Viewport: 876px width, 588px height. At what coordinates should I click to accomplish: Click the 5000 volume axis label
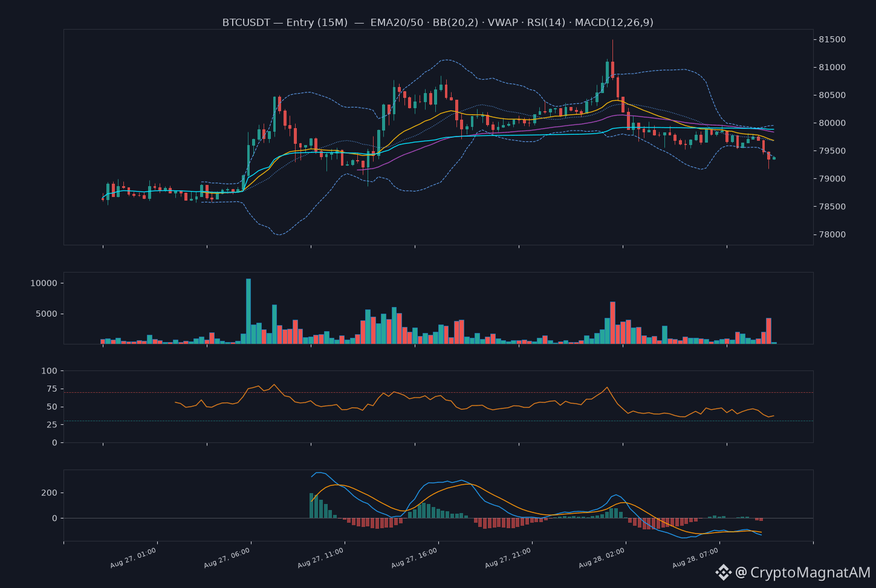(47, 314)
